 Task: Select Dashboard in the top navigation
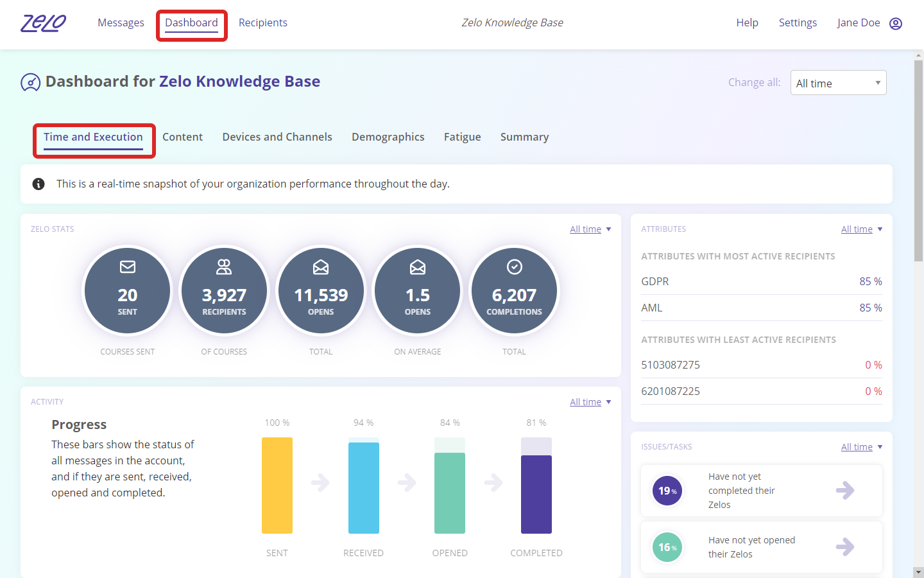coord(191,23)
